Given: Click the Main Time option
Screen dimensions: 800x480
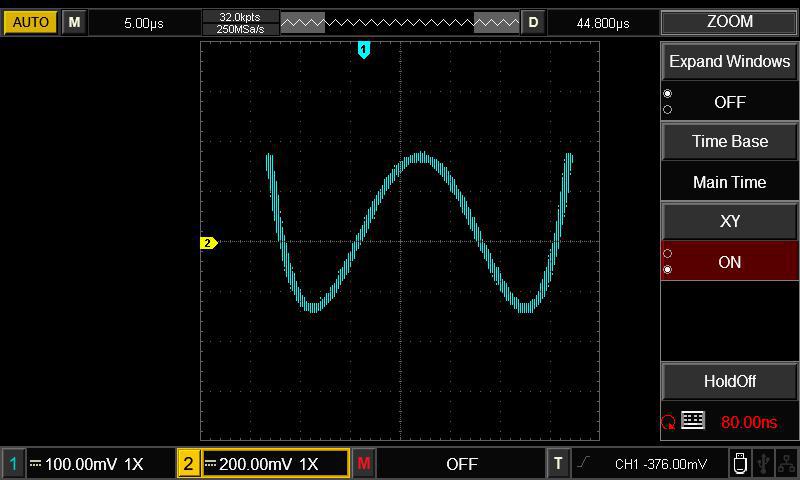Looking at the screenshot, I should coord(730,182).
